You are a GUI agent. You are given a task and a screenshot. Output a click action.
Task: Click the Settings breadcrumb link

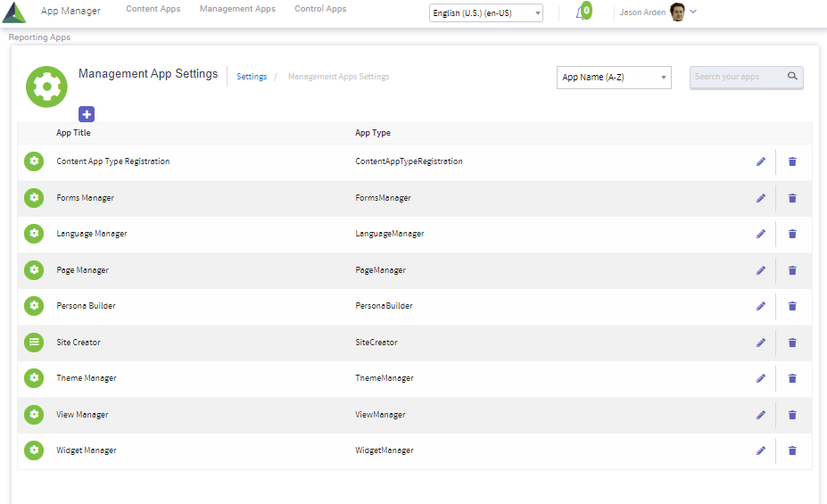tap(252, 77)
